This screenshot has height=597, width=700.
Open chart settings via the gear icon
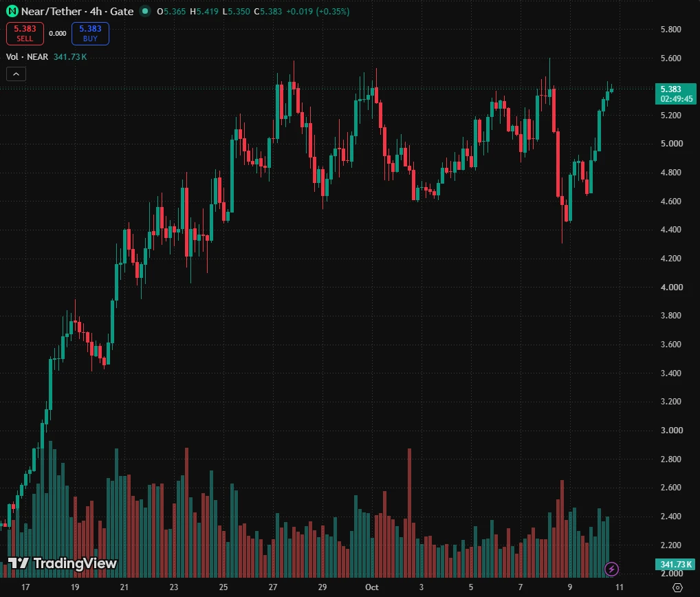(677, 587)
